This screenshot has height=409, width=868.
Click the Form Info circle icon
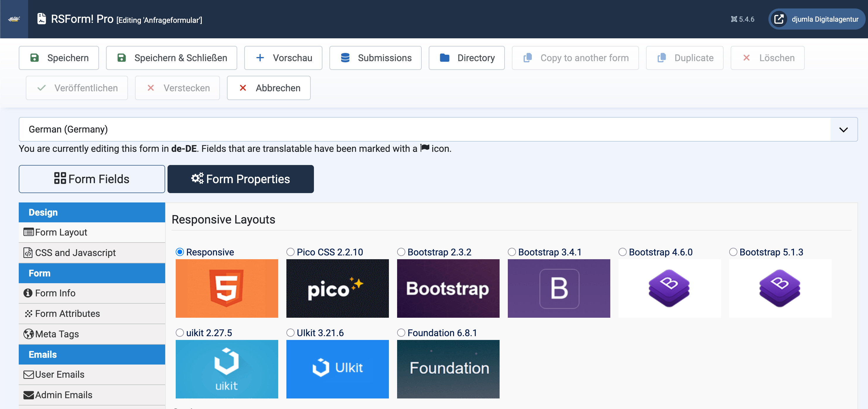pyautogui.click(x=28, y=293)
